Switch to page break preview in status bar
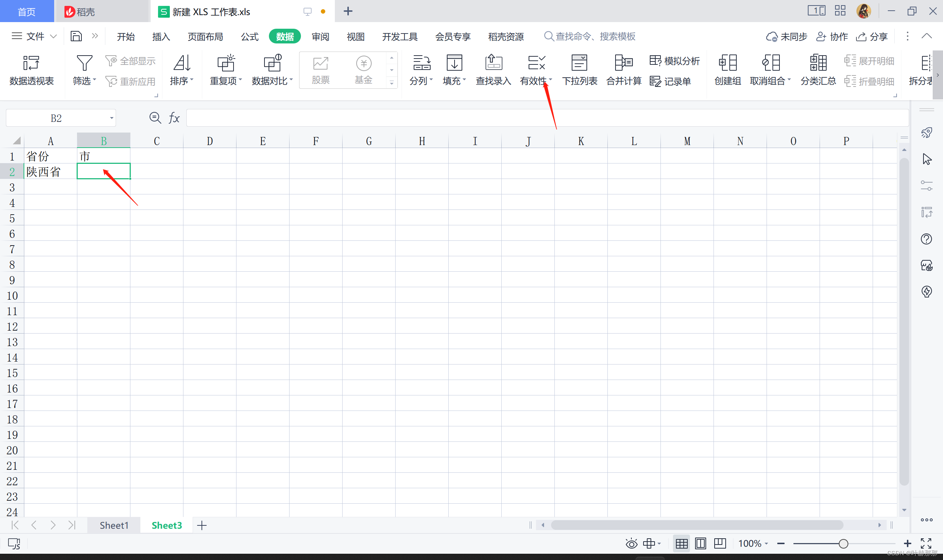Screen dimensions: 943x560 [720, 544]
